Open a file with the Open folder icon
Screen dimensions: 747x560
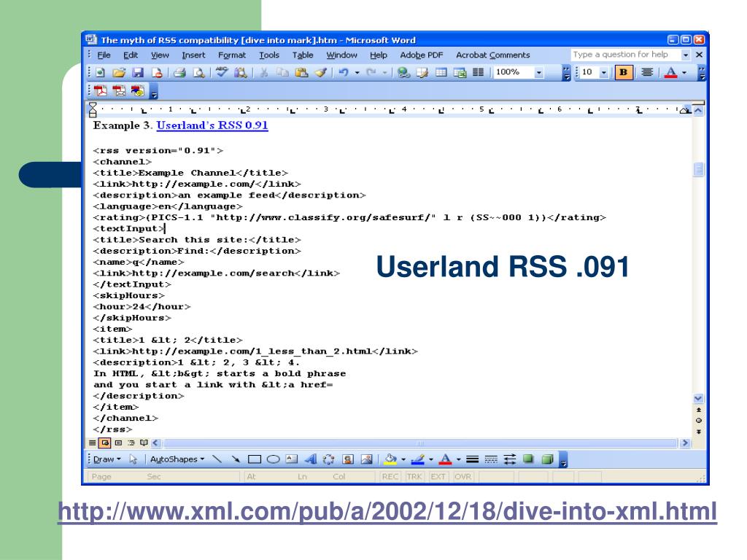(x=119, y=72)
